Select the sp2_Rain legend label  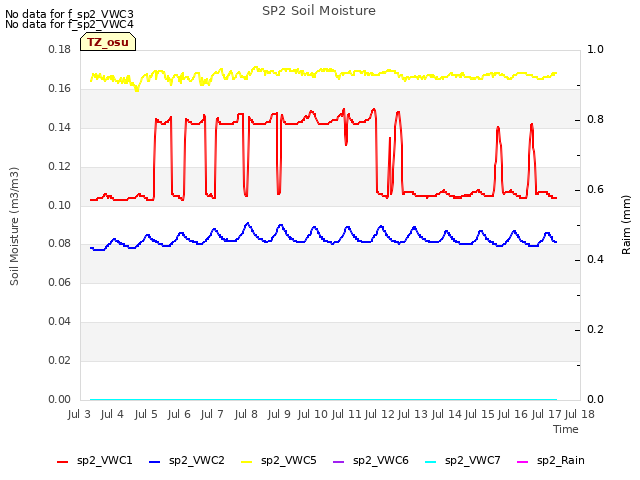(x=561, y=460)
